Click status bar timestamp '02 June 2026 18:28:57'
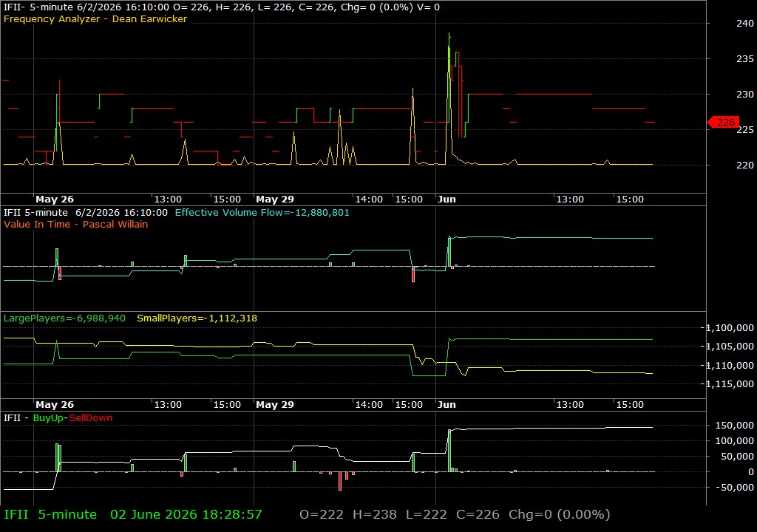The image size is (757, 532). (186, 514)
